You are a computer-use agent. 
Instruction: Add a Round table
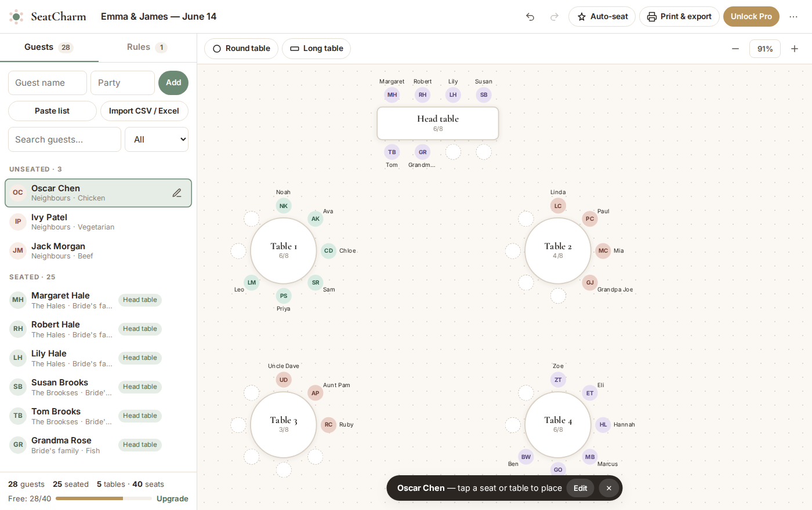(241, 49)
